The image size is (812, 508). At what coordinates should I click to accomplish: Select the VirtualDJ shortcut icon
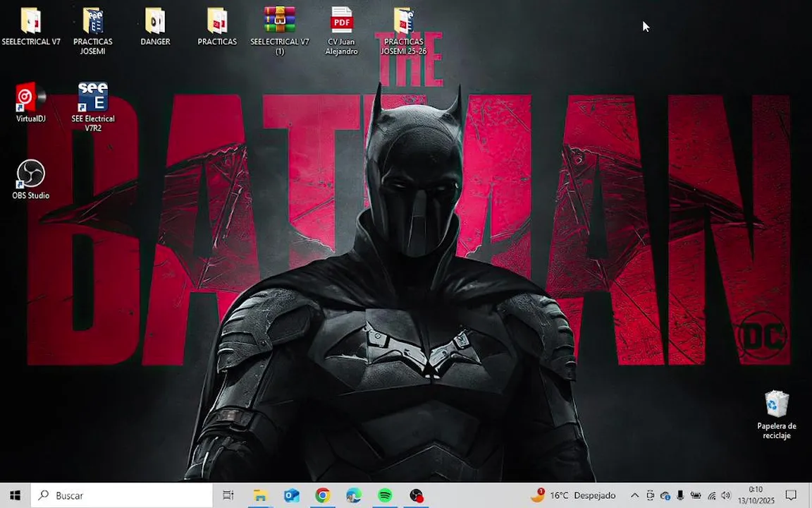pyautogui.click(x=30, y=97)
